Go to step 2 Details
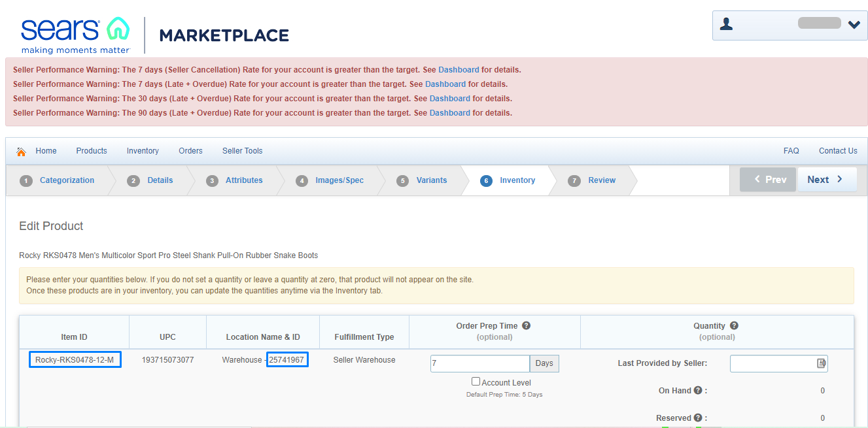This screenshot has width=868, height=428. coord(151,180)
